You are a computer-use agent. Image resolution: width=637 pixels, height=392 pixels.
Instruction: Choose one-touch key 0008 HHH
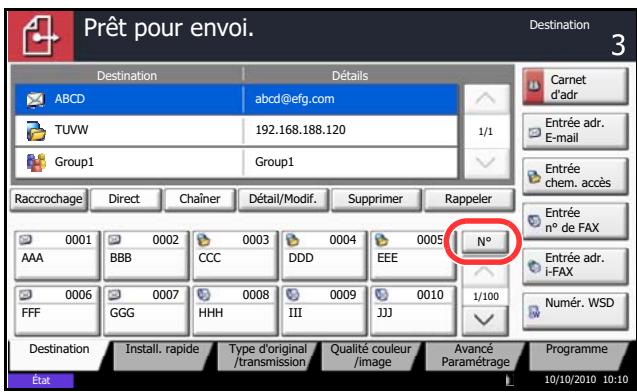pyautogui.click(x=236, y=311)
